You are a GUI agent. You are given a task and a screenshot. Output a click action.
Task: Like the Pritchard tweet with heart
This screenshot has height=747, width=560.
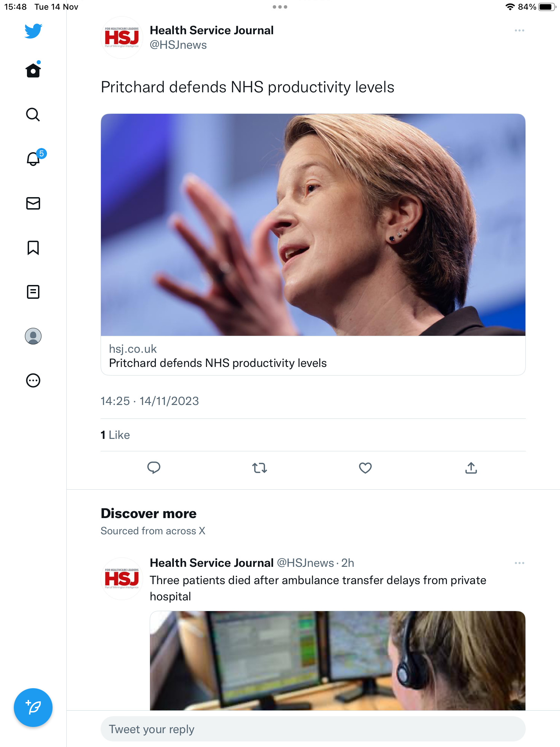[x=365, y=468]
